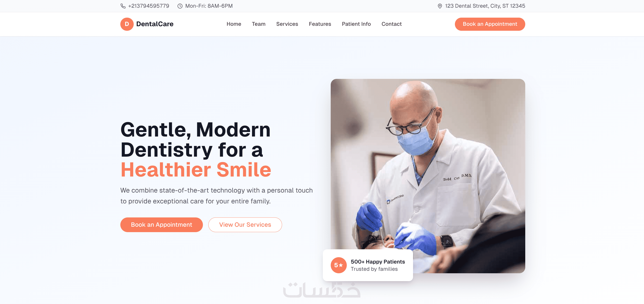Click the View Our Services button

[x=245, y=225]
